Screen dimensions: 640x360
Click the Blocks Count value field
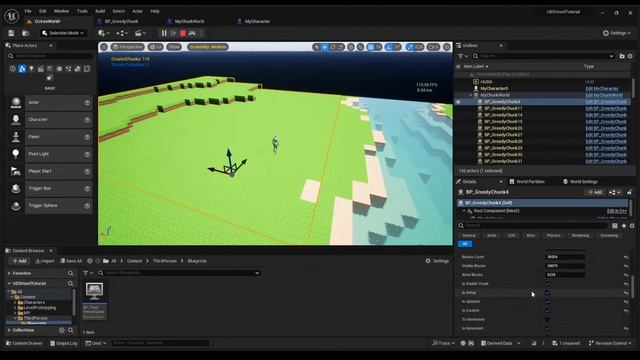pyautogui.click(x=565, y=257)
